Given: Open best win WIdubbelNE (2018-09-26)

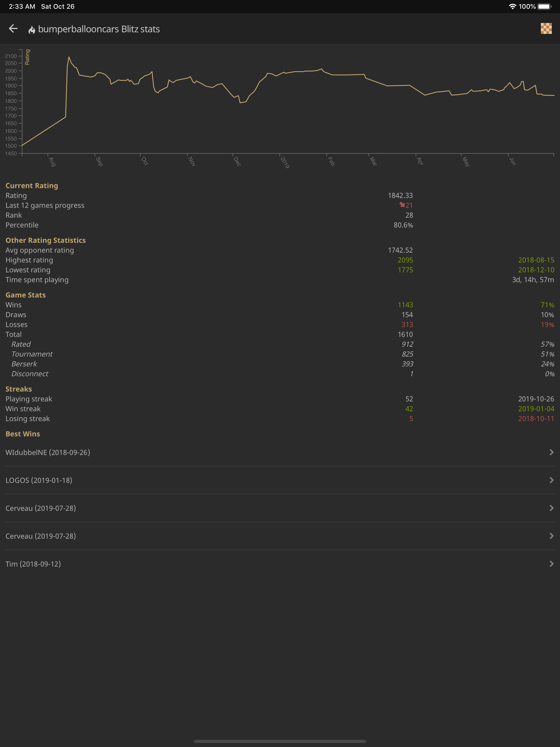Looking at the screenshot, I should (280, 453).
